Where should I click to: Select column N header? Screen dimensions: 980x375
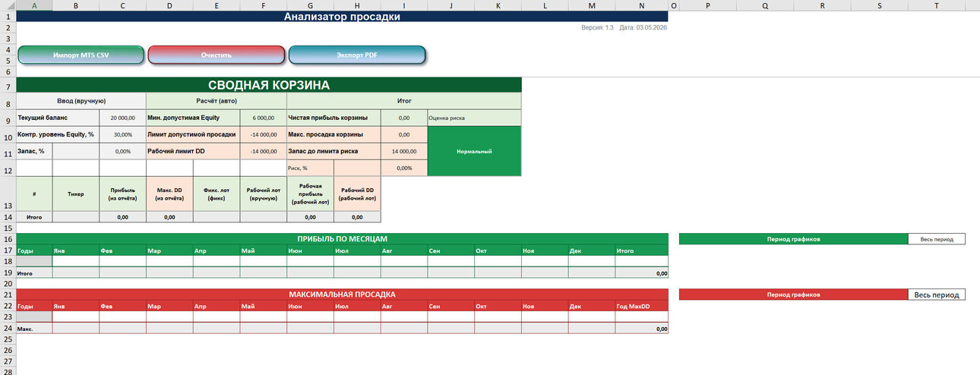641,5
